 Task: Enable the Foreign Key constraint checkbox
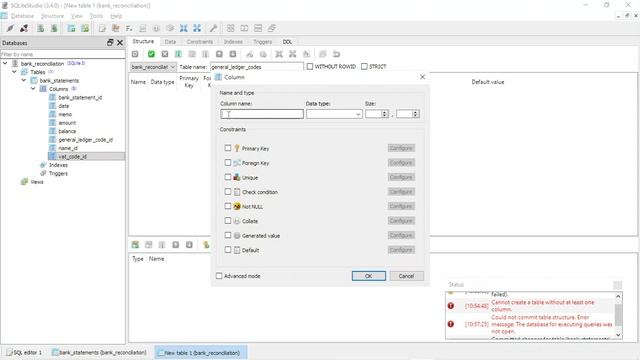click(228, 162)
